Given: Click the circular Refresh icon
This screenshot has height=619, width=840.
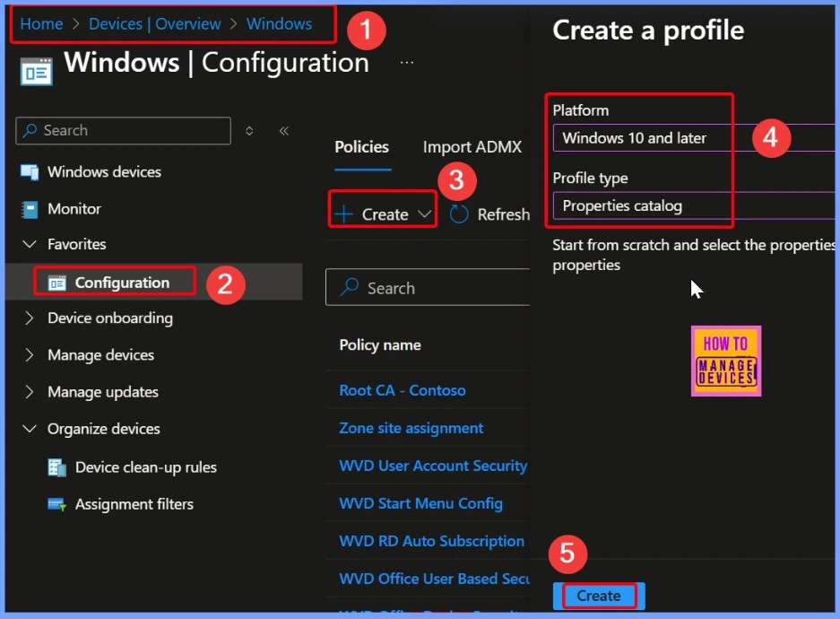Looking at the screenshot, I should 459,214.
